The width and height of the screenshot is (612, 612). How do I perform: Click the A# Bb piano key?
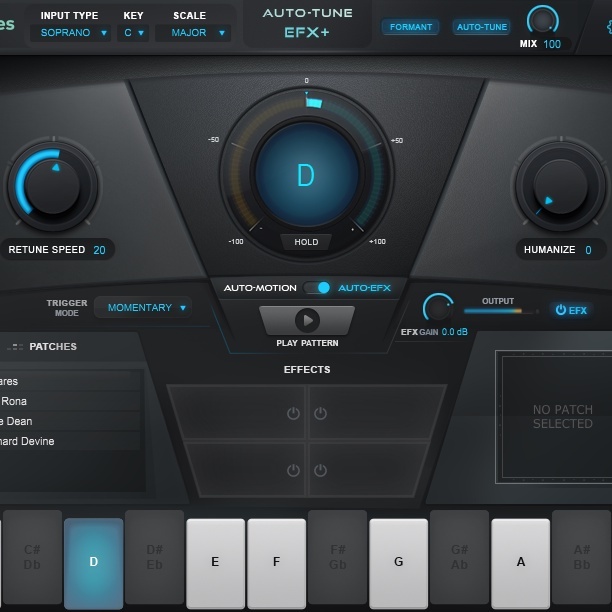tap(582, 557)
